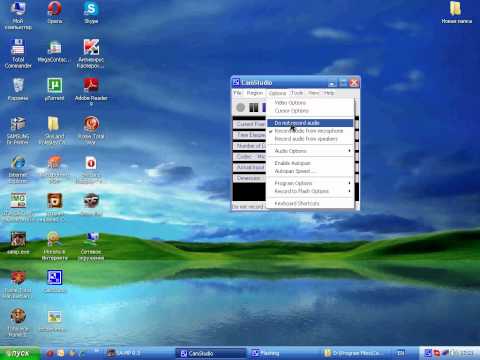Select Record audio from speakers

pos(310,139)
